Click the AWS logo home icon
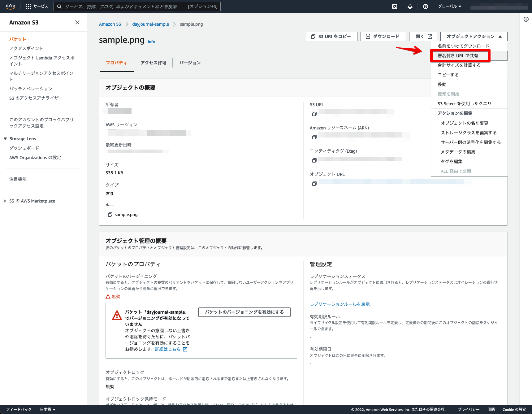532x414 pixels. (x=10, y=6)
